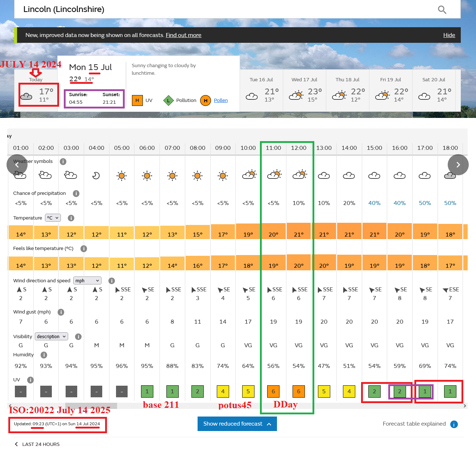
Task: Open the temperature unit °C dropdown
Action: [x=53, y=218]
